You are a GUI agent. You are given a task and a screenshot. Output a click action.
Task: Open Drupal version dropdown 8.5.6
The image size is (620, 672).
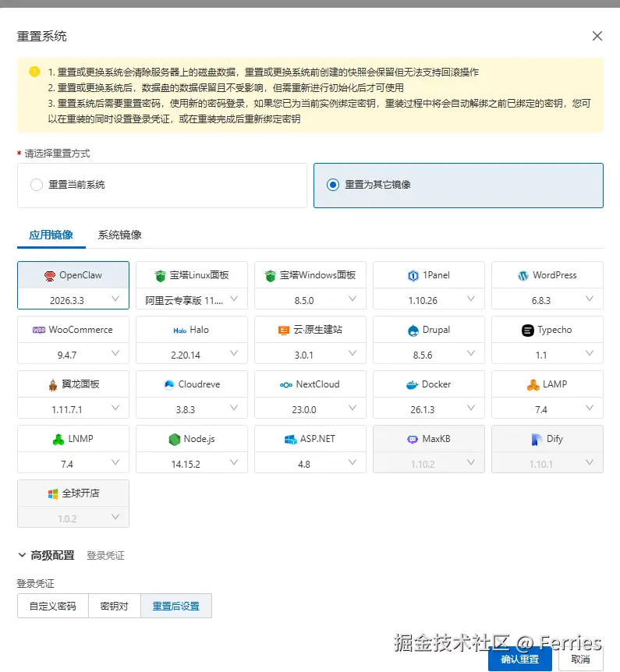[x=429, y=354]
